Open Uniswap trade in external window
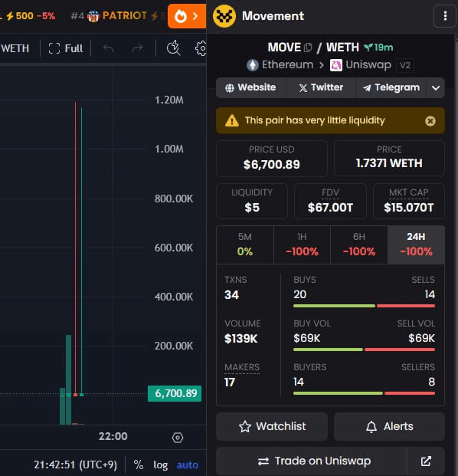The height and width of the screenshot is (476, 458). point(426,461)
